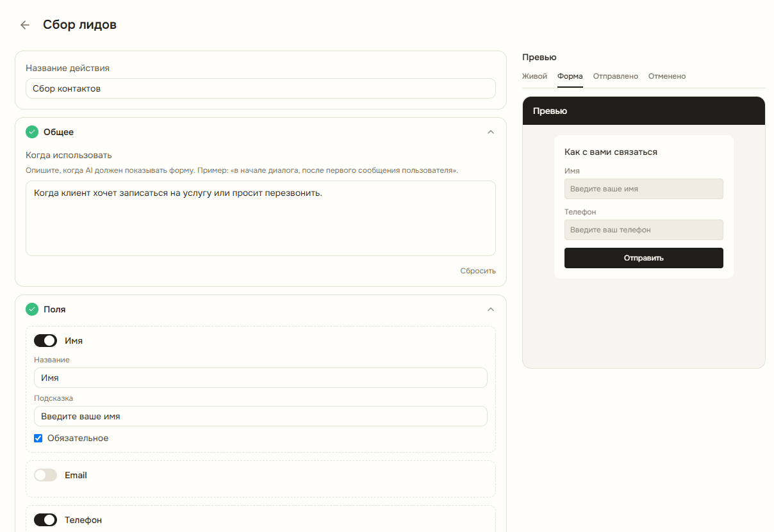
Task: Uncheck the Обязательное checkbox
Action: tap(38, 439)
